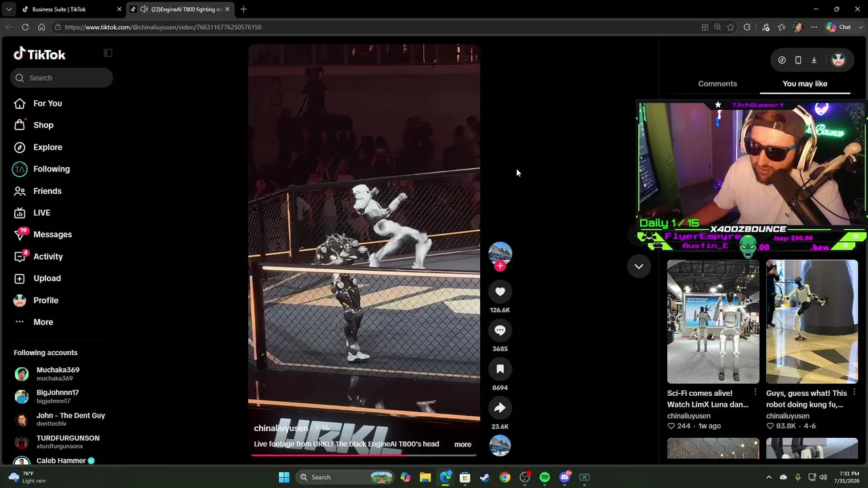This screenshot has width=868, height=488.
Task: Go to next video with the down chevron
Action: pyautogui.click(x=639, y=266)
